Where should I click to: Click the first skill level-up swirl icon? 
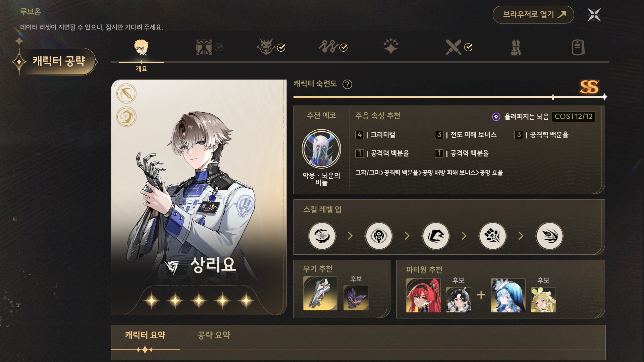tap(322, 236)
